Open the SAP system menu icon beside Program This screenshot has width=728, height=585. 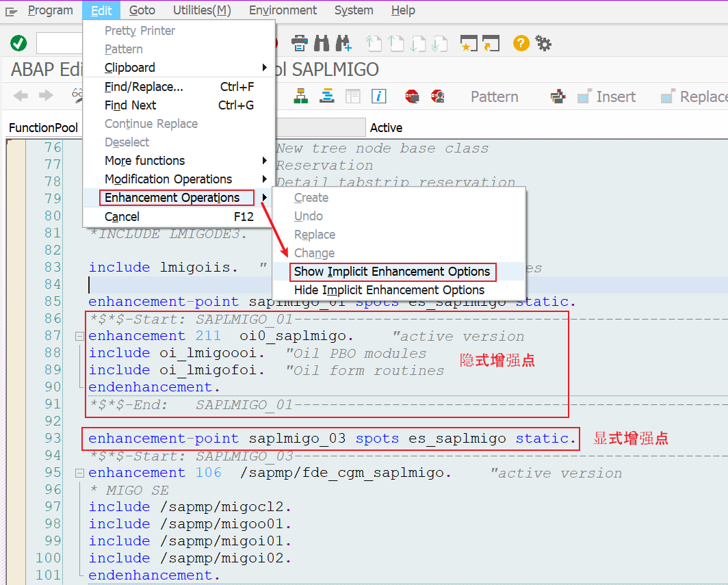(x=12, y=11)
